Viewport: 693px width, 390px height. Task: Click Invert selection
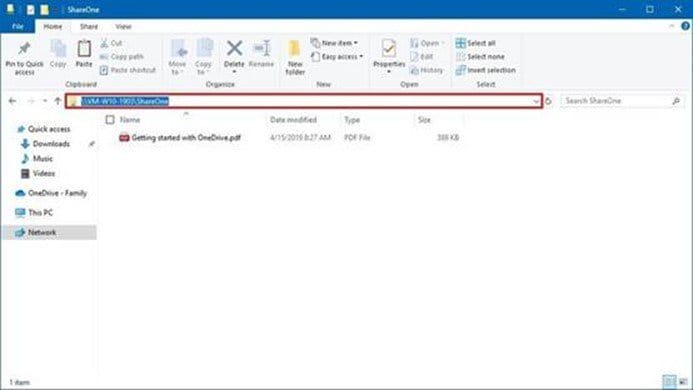pyautogui.click(x=485, y=70)
